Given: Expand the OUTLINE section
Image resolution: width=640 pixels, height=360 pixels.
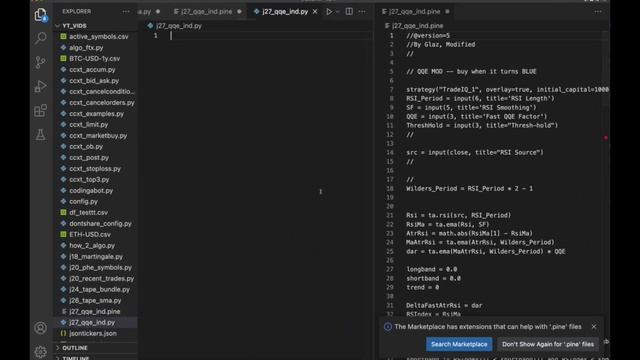Looking at the screenshot, I should [x=75, y=348].
